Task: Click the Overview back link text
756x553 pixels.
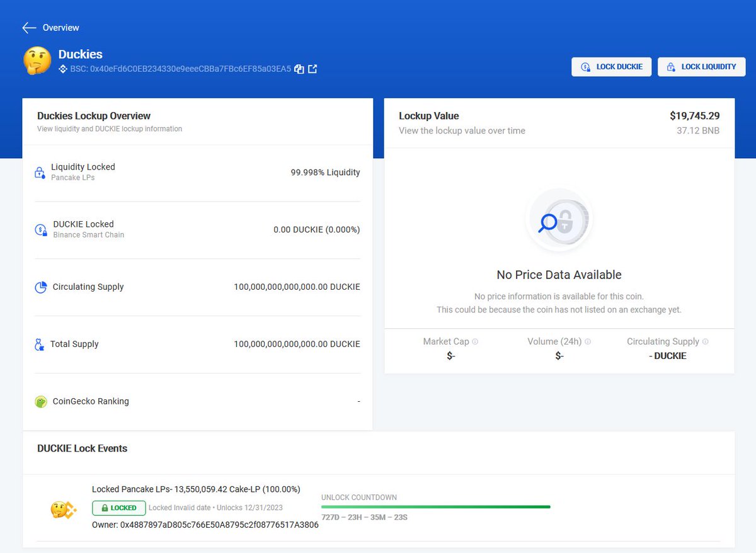Action: tap(61, 28)
